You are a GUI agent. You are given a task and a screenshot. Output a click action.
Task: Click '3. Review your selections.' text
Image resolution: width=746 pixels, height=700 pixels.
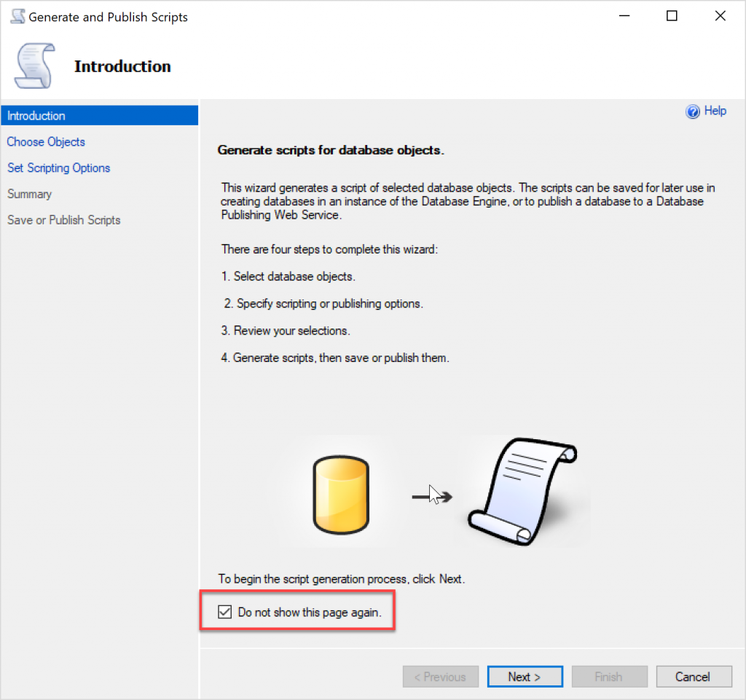coord(286,331)
